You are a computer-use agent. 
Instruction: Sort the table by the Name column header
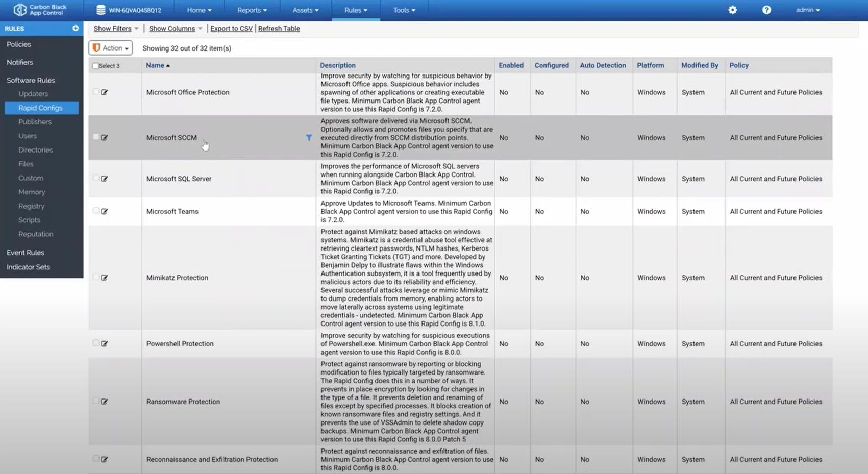pos(155,65)
